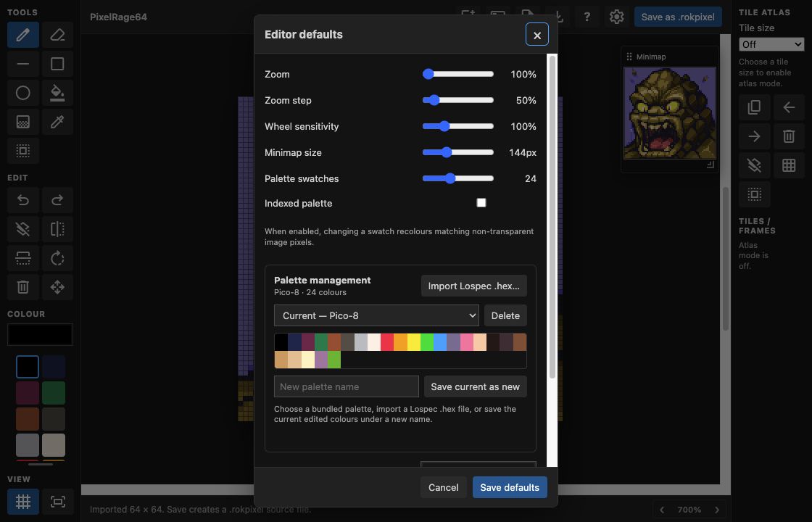Adjust the Zoom slider
The height and width of the screenshot is (522, 812).
(457, 74)
